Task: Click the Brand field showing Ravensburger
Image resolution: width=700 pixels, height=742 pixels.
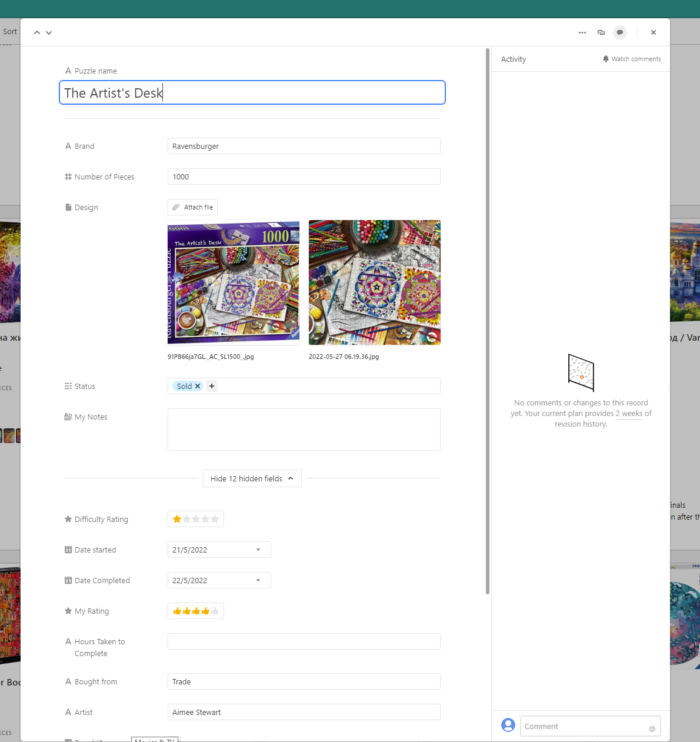Action: (x=304, y=146)
